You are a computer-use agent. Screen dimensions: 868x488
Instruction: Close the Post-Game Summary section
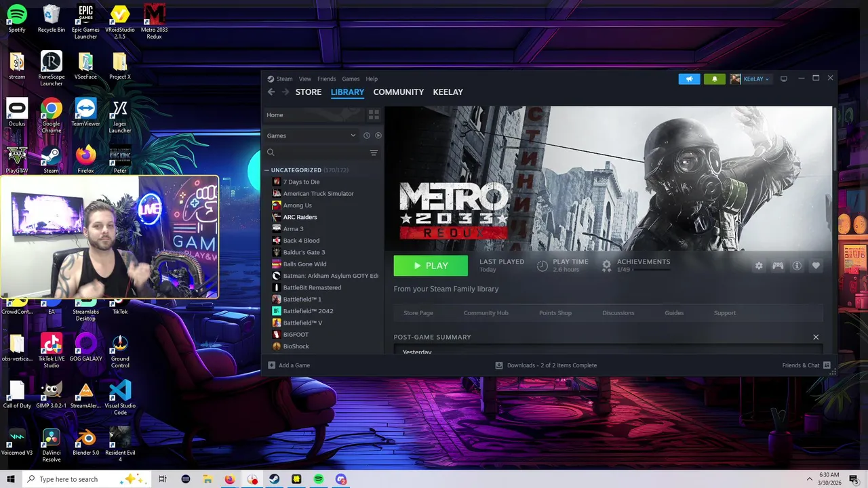pos(816,337)
